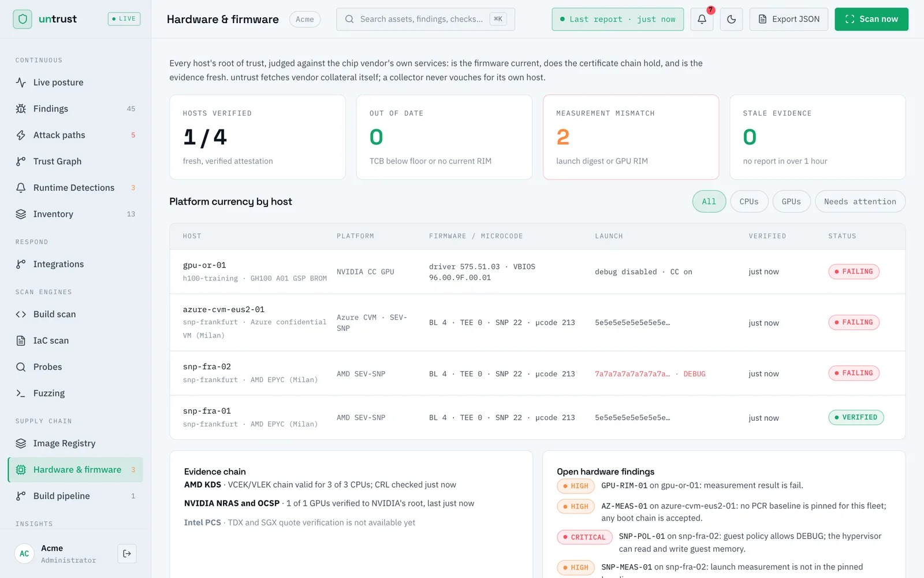Image resolution: width=924 pixels, height=578 pixels.
Task: Click the Probes magnifier icon
Action: point(21,367)
